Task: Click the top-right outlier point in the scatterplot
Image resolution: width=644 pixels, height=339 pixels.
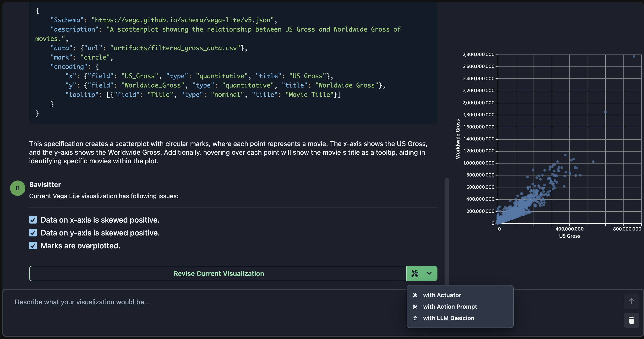Action: (x=634, y=56)
